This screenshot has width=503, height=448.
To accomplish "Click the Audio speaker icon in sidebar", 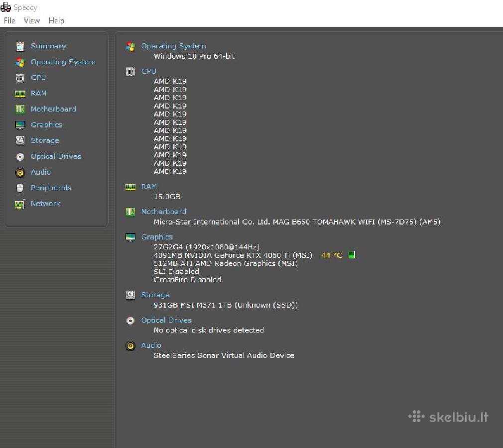I will [20, 173].
